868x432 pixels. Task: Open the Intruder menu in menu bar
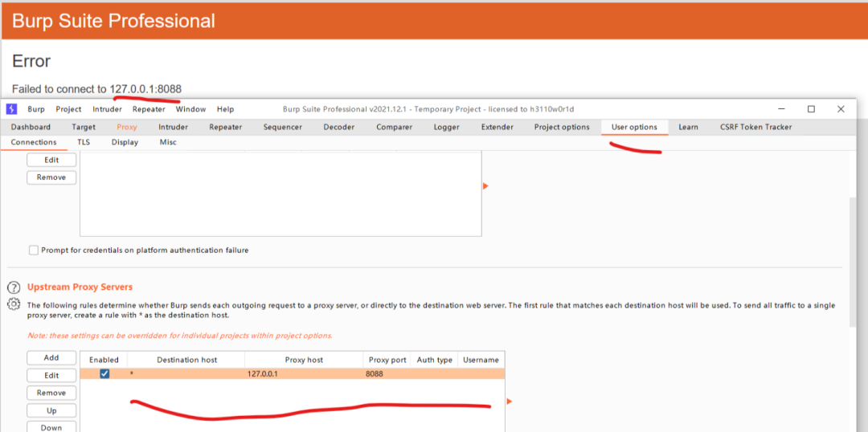(107, 109)
